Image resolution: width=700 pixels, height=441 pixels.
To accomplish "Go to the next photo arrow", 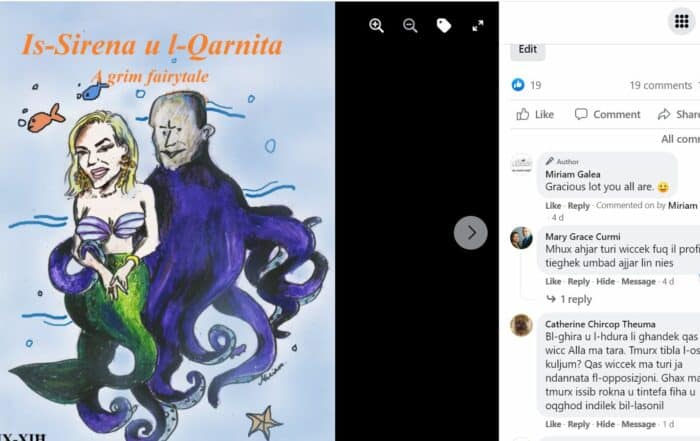I will [471, 233].
